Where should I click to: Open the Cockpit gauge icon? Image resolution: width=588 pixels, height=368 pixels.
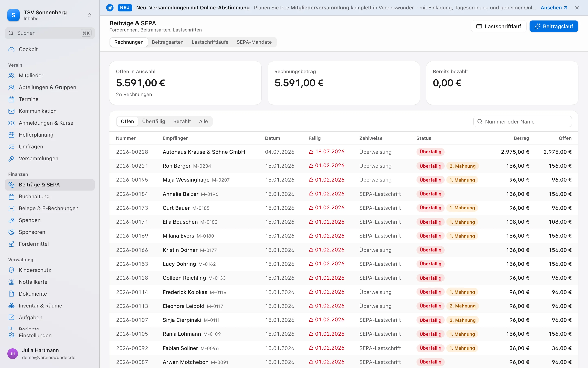[x=11, y=49]
